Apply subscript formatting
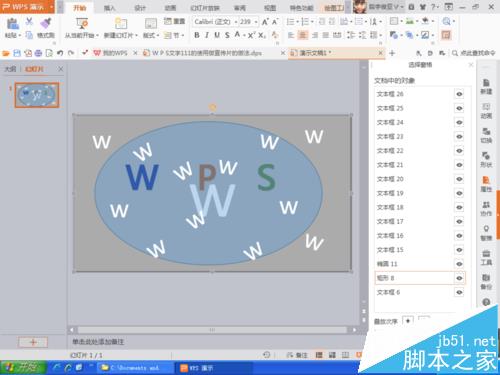Image resolution: width=500 pixels, height=375 pixels. coord(262,35)
